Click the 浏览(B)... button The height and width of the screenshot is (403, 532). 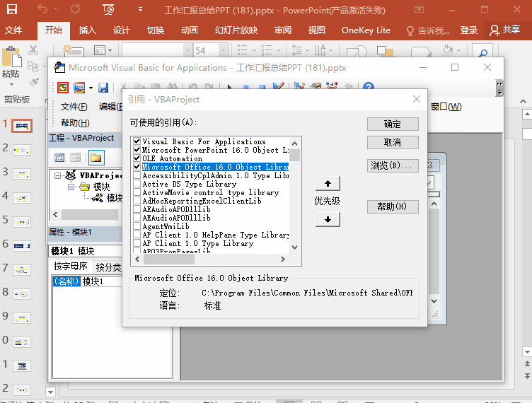393,165
